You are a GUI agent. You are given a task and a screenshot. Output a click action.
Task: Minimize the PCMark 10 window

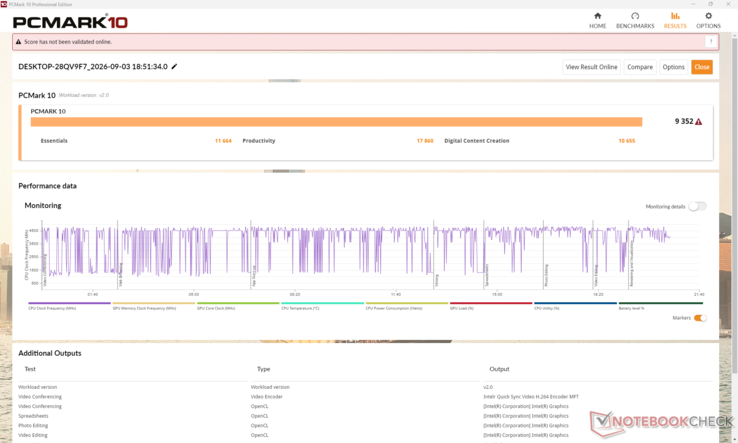693,4
